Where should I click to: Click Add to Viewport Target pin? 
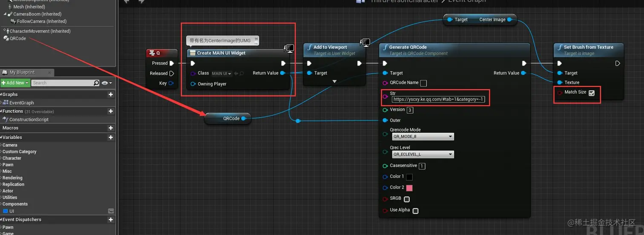click(309, 73)
